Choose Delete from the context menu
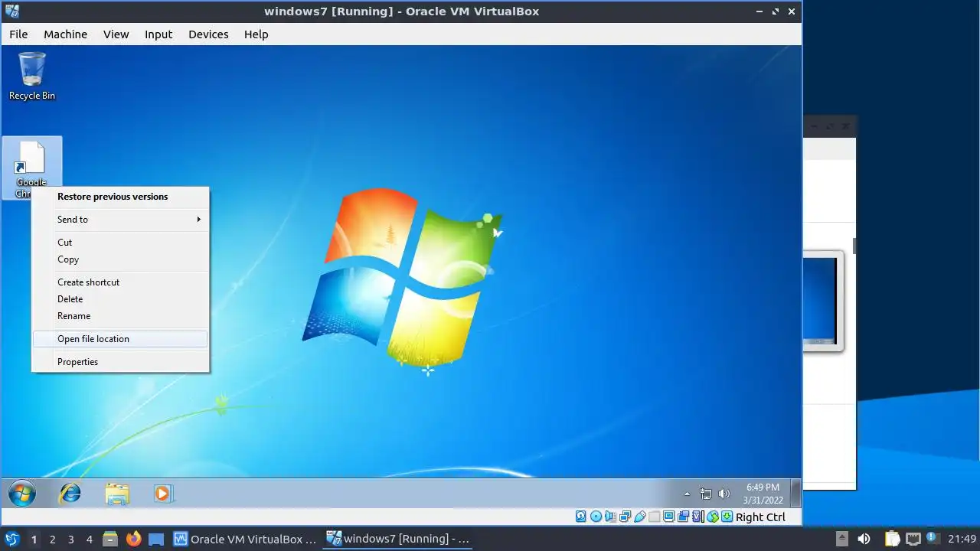Image resolution: width=980 pixels, height=551 pixels. 120,299
